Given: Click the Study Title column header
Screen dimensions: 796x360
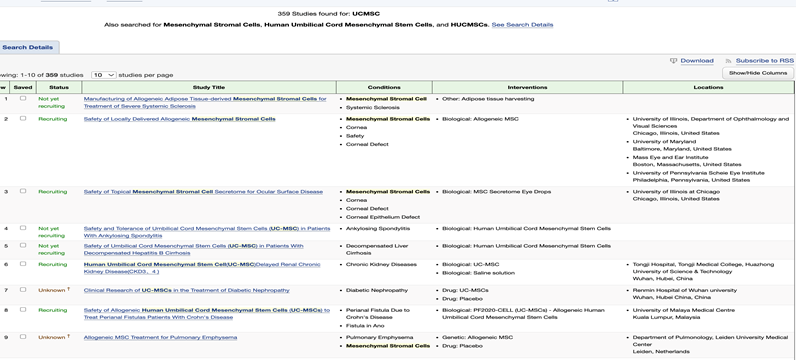Looking at the screenshot, I should 209,87.
